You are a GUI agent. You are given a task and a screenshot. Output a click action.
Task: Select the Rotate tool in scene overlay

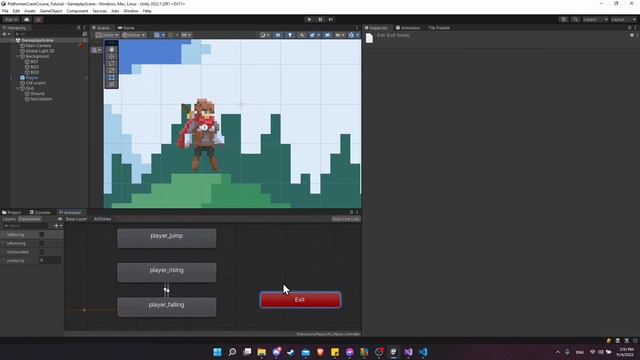click(111, 63)
